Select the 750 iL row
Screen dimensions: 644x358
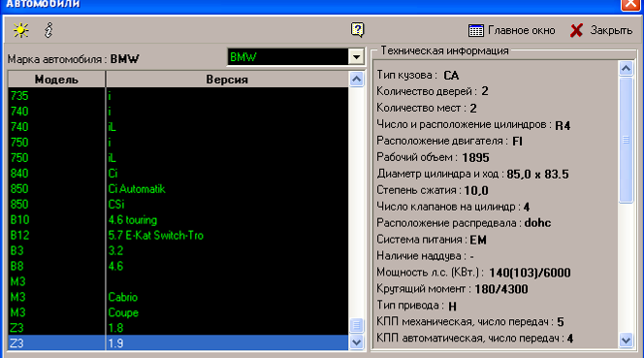pyautogui.click(x=177, y=158)
